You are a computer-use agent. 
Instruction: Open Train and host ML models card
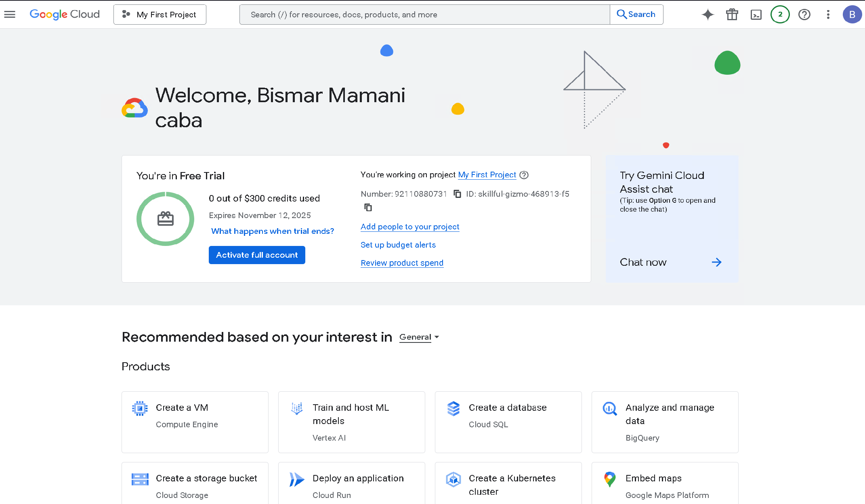[x=352, y=422]
